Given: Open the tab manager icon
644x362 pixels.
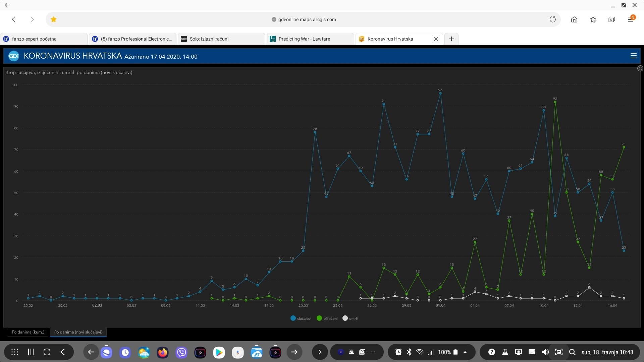Looking at the screenshot, I should [x=611, y=19].
